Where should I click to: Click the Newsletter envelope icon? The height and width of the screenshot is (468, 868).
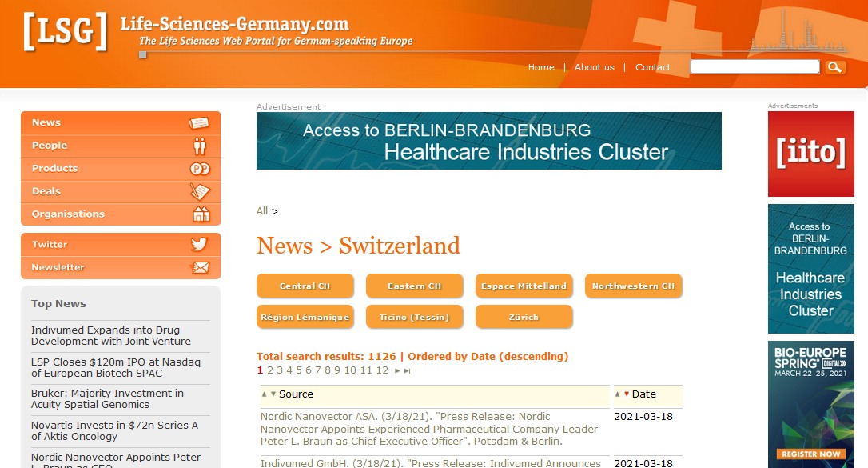200,267
